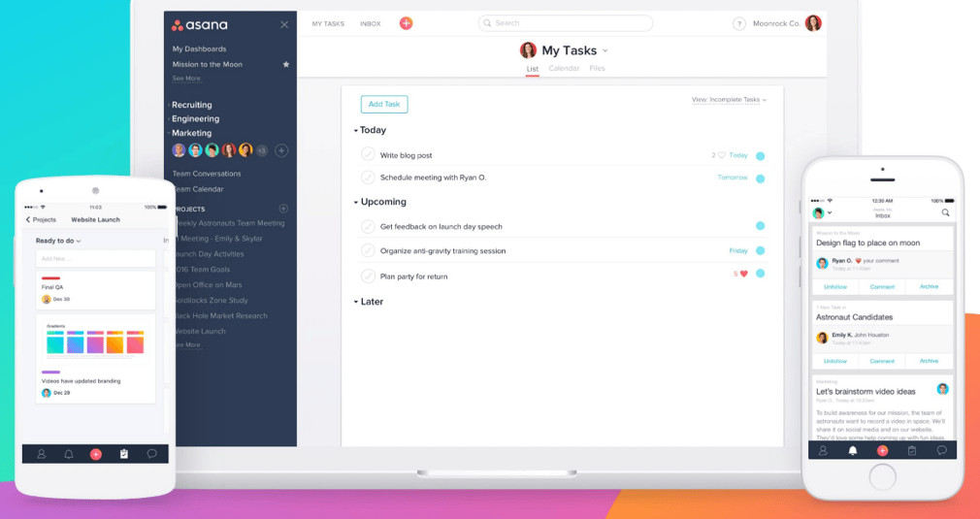Open Launch Day Activities project
Image resolution: width=980 pixels, height=519 pixels.
point(210,254)
